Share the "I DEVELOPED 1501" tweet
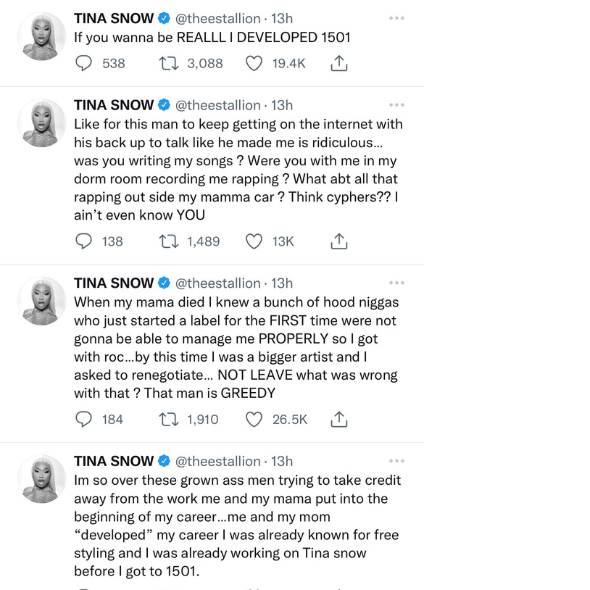Viewport: 590px width, 590px height. click(x=339, y=63)
